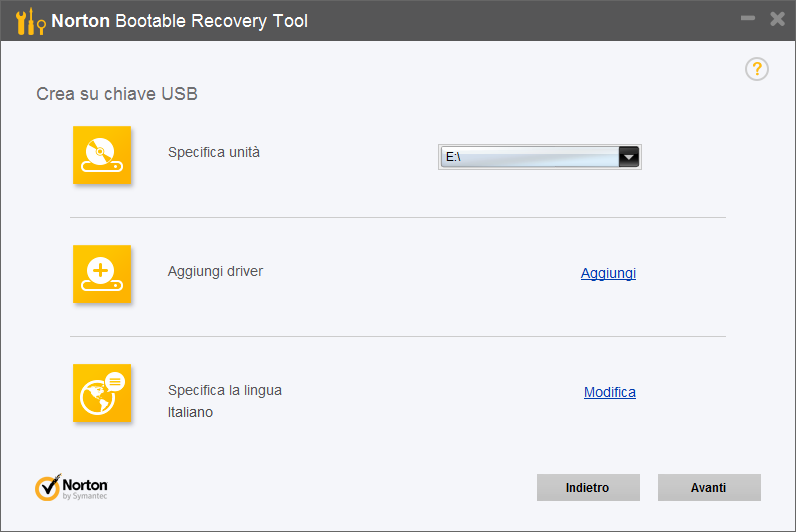Click the Norton Bootable Recovery Tool title
The width and height of the screenshot is (796, 532).
pos(180,20)
